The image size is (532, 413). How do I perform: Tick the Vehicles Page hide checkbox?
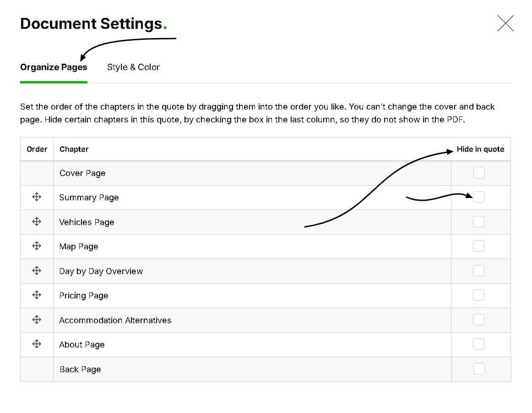(x=479, y=222)
